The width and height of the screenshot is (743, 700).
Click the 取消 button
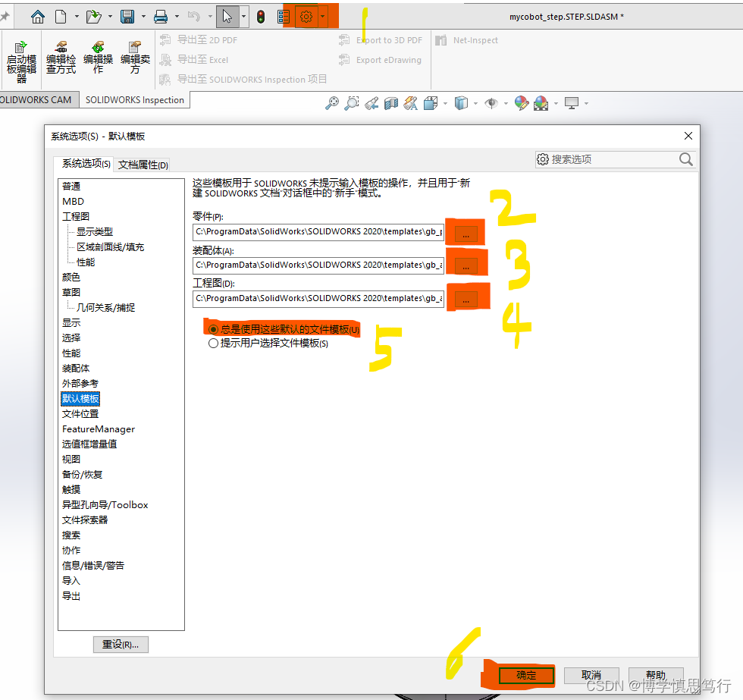point(591,675)
